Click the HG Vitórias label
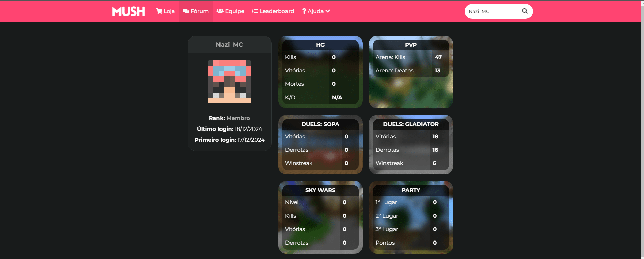Image resolution: width=644 pixels, height=259 pixels. click(x=295, y=70)
